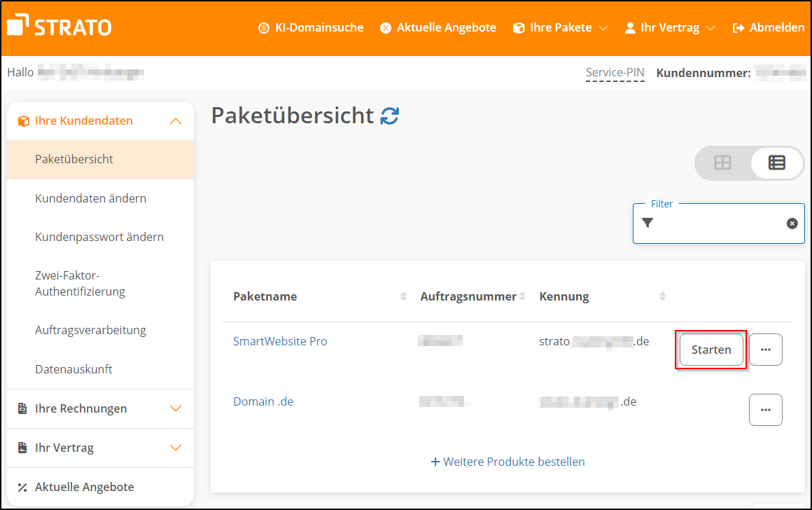The width and height of the screenshot is (812, 510).
Task: Clear the filter using the x icon
Action: (x=792, y=223)
